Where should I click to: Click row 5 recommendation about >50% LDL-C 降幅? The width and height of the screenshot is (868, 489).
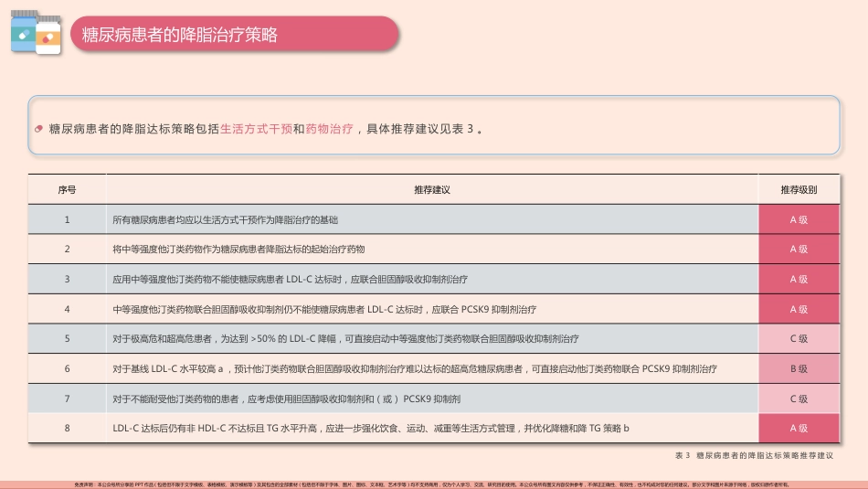point(345,339)
